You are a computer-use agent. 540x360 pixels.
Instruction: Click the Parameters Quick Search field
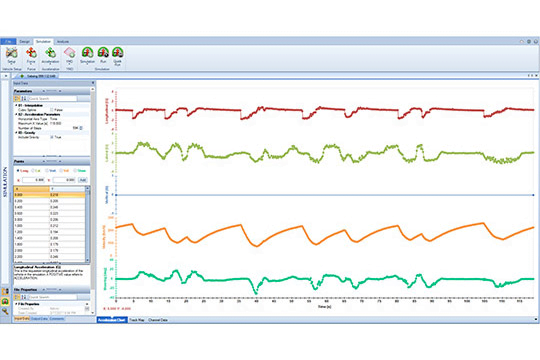click(52, 99)
